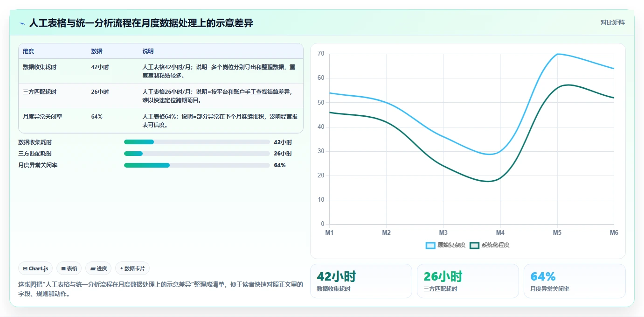Viewport: 644px width, 317px height.
Task: Click the M4 axis label
Action: click(x=500, y=232)
